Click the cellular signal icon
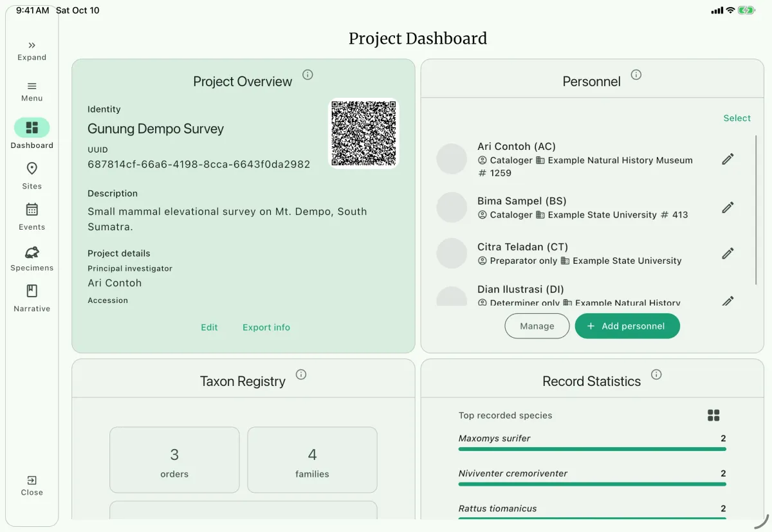Viewport: 772px width, 532px height. pos(717,10)
